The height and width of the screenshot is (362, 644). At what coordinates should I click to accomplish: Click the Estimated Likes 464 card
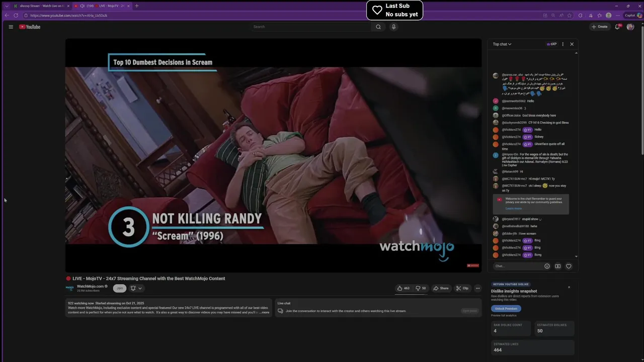pos(533,347)
